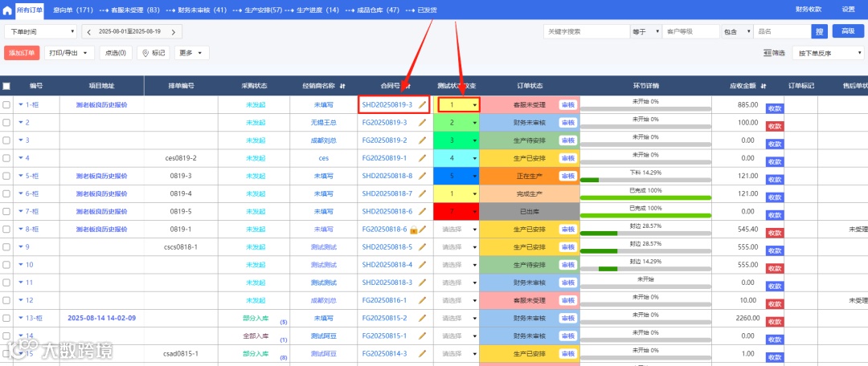868x366 pixels.
Task: Click the 高级 advanced search button
Action: pyautogui.click(x=848, y=31)
